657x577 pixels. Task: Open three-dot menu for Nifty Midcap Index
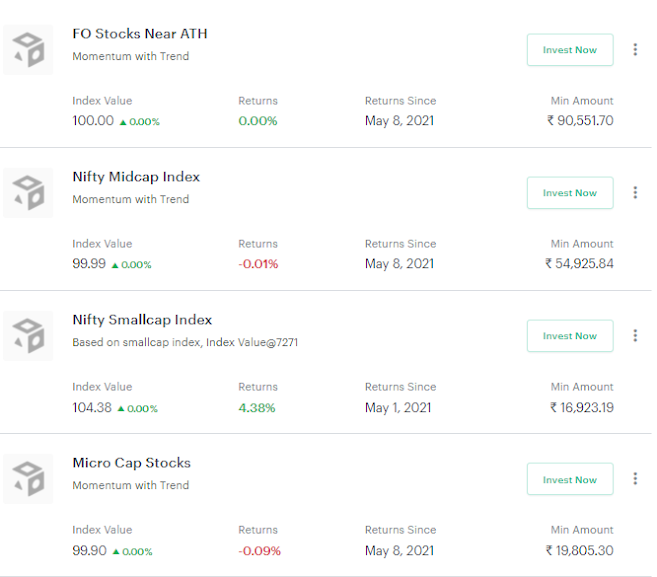coord(635,192)
